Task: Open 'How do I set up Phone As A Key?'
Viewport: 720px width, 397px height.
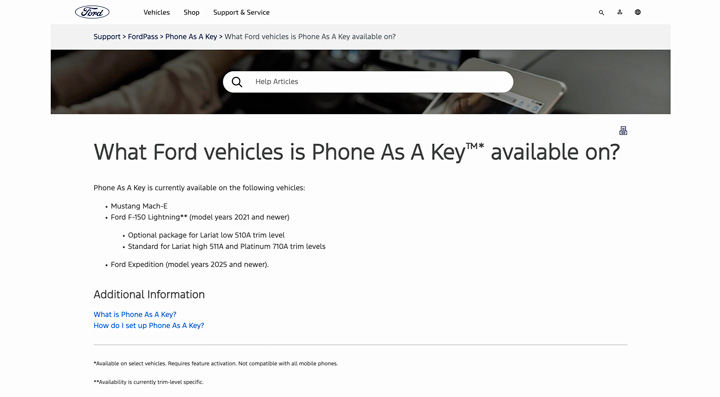Action: (x=149, y=325)
